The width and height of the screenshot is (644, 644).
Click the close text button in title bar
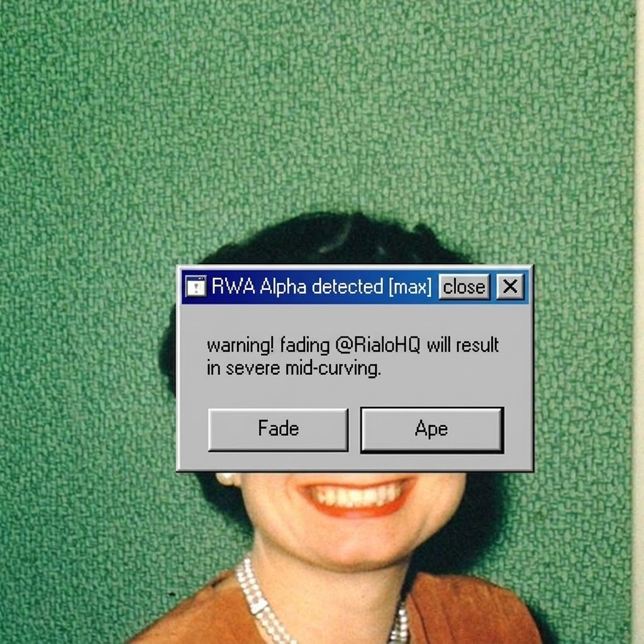point(464,287)
